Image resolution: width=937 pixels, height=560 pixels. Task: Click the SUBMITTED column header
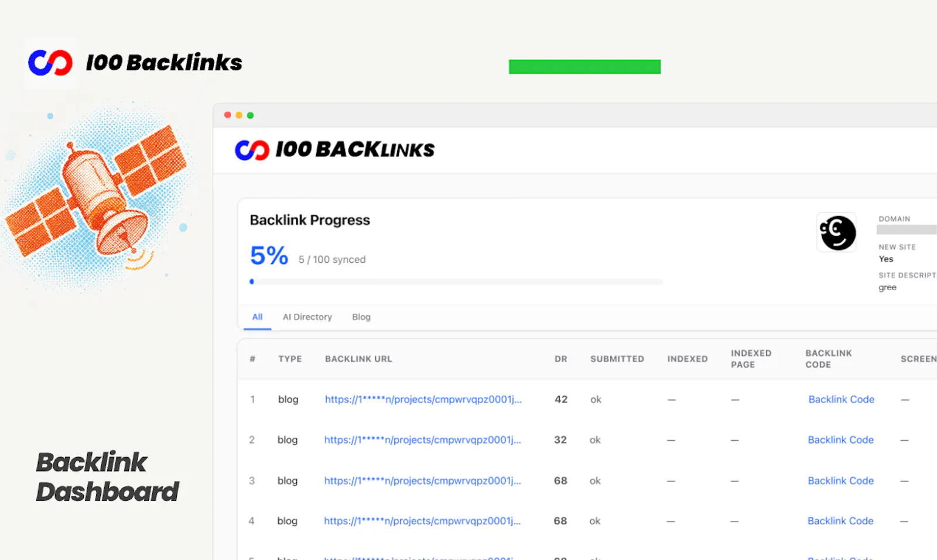click(x=617, y=359)
